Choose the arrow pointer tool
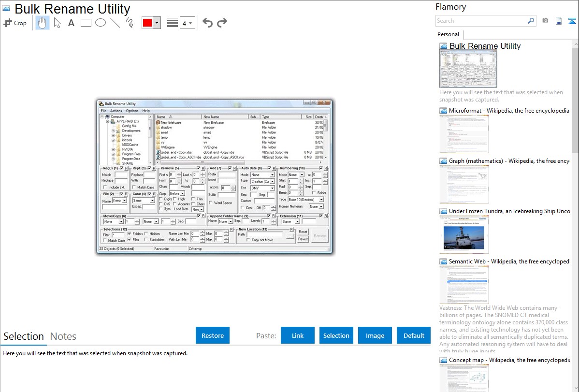 tap(57, 23)
